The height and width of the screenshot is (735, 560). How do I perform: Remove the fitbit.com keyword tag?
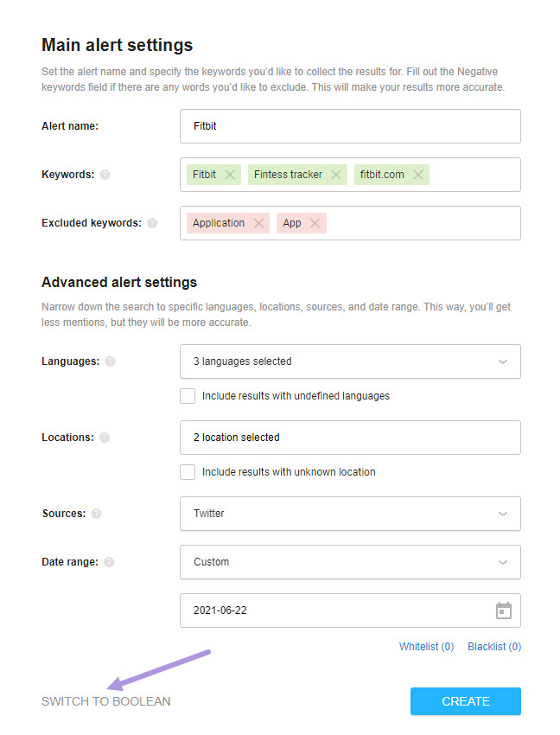coord(418,175)
